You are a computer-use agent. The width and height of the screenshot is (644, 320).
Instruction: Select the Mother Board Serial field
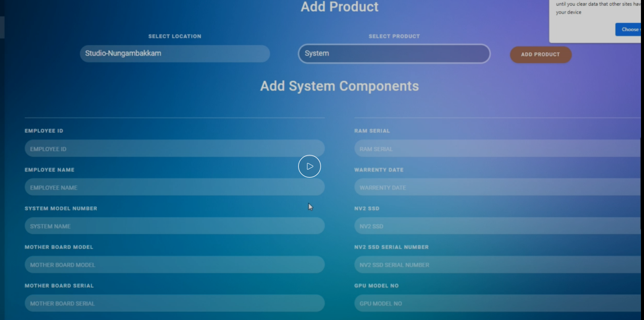click(174, 303)
